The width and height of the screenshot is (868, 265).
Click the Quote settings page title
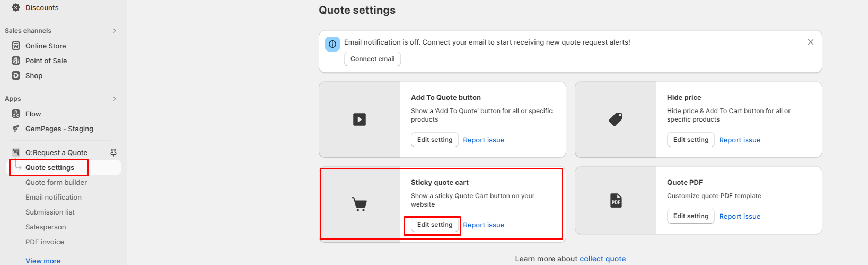(x=357, y=10)
